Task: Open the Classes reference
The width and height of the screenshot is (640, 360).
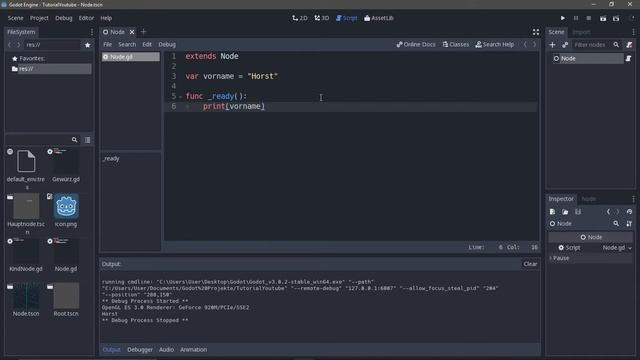Action: click(456, 44)
